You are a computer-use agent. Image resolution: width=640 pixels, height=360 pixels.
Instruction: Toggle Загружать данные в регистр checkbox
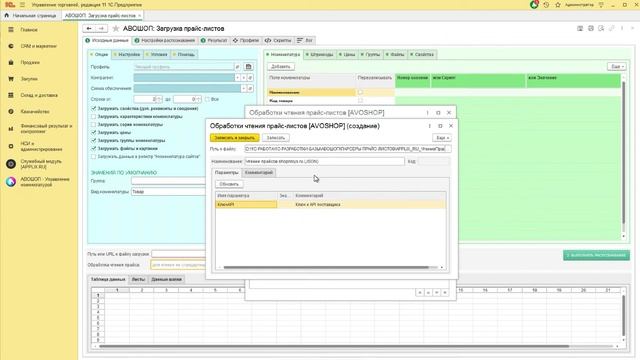pos(93,156)
